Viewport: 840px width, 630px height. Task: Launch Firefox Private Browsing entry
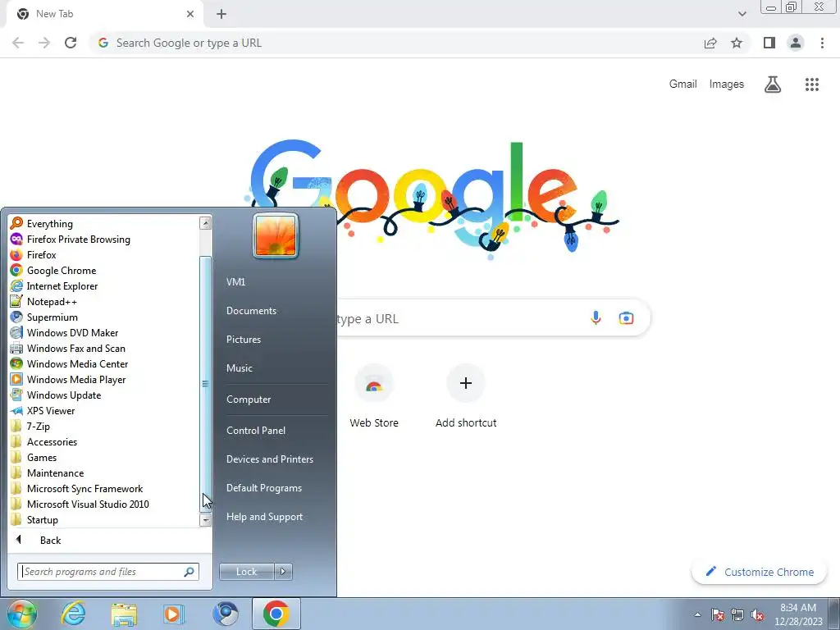71,239
